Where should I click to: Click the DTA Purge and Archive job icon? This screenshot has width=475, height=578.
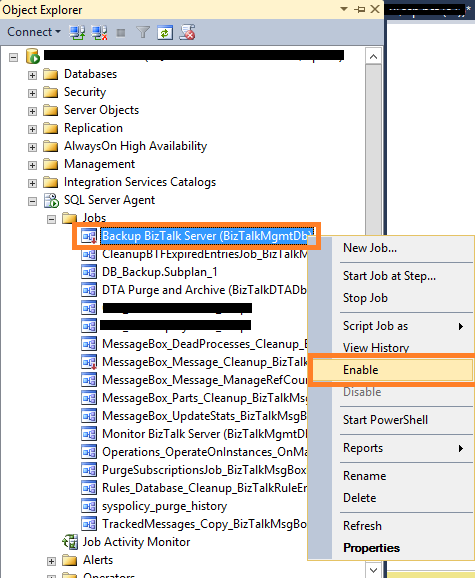pyautogui.click(x=89, y=290)
